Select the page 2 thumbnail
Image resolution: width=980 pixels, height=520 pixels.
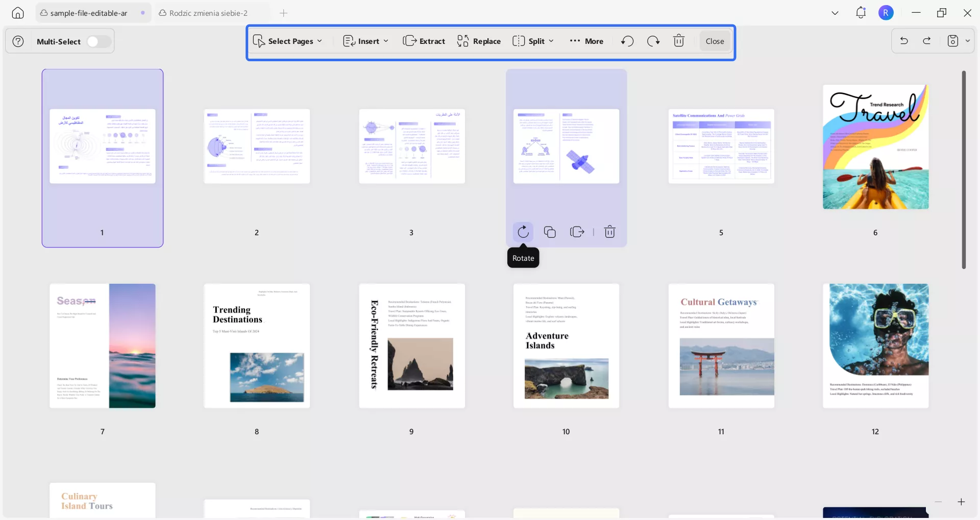(257, 146)
